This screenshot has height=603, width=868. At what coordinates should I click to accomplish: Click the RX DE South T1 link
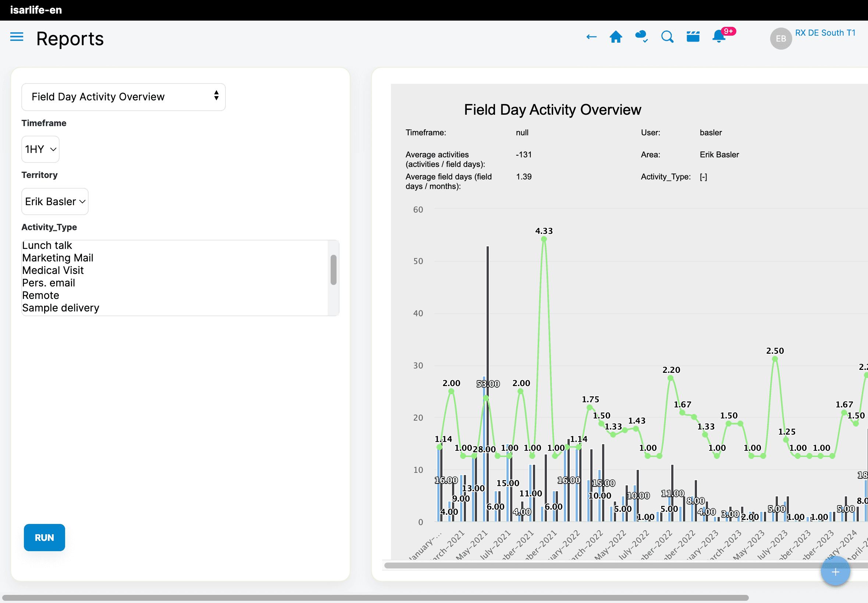[x=825, y=33]
